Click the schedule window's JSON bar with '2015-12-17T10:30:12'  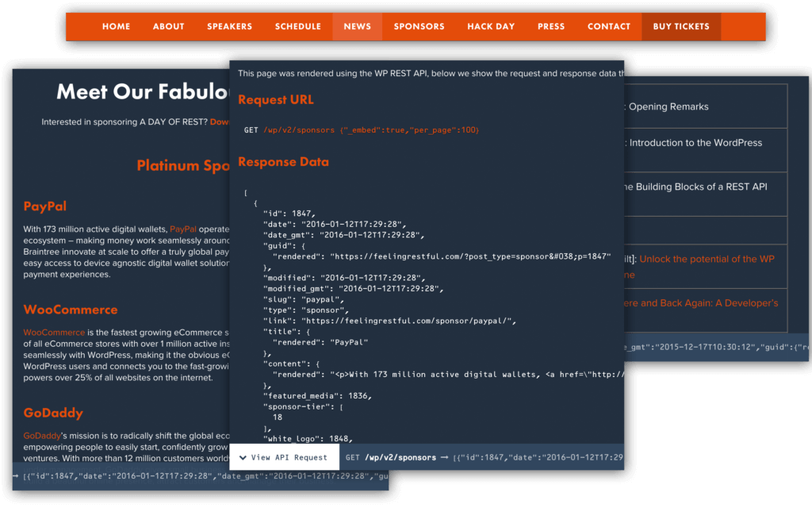[716, 348]
